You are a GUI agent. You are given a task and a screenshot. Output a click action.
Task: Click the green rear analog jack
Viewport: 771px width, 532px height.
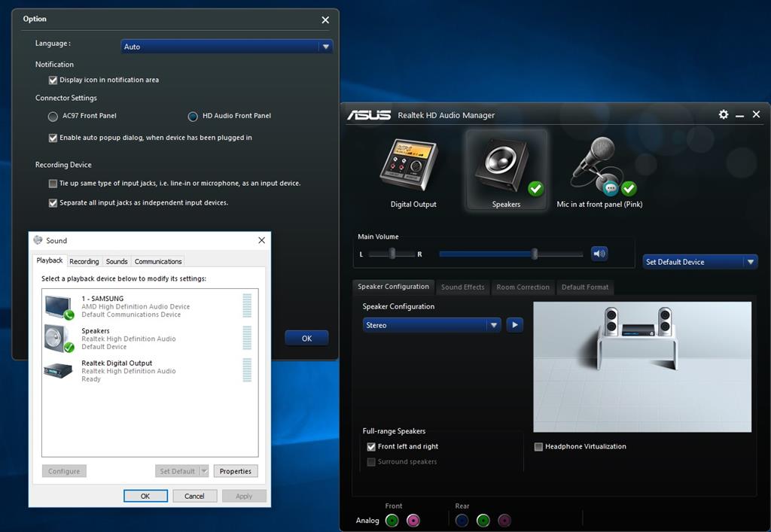[483, 520]
